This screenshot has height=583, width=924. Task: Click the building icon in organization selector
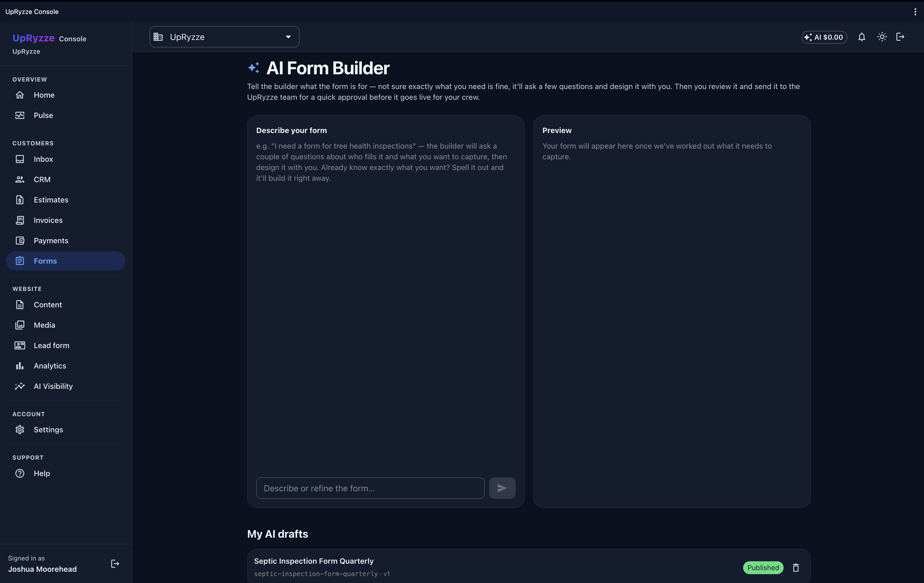point(158,37)
